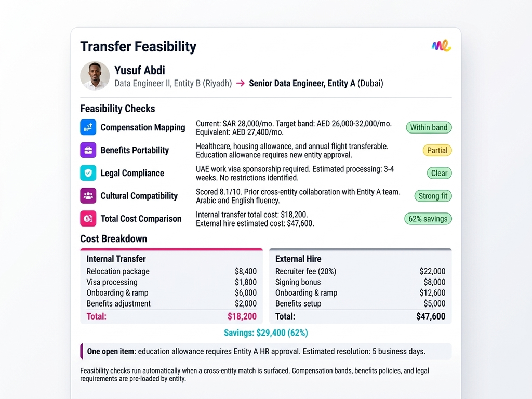Click the '62% savings' badge
532x399 pixels.
click(428, 219)
